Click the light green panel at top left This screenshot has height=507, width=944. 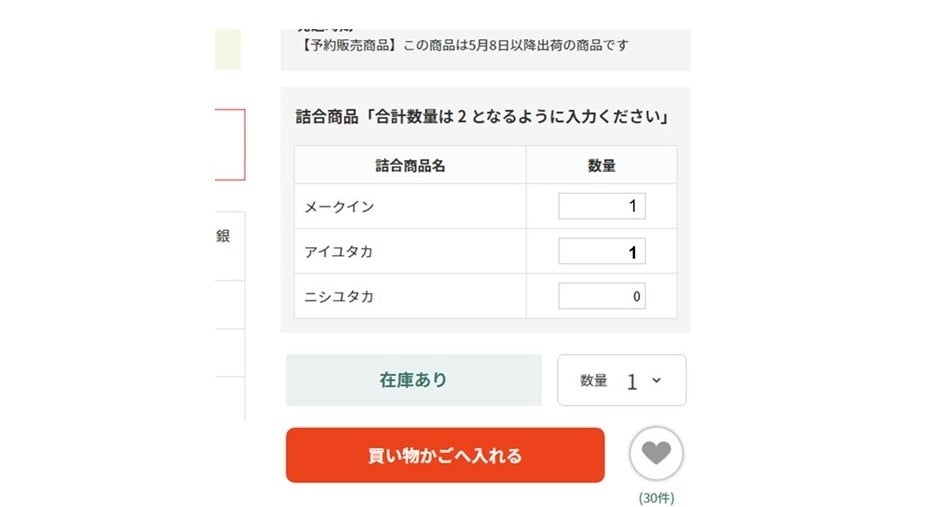[x=228, y=49]
